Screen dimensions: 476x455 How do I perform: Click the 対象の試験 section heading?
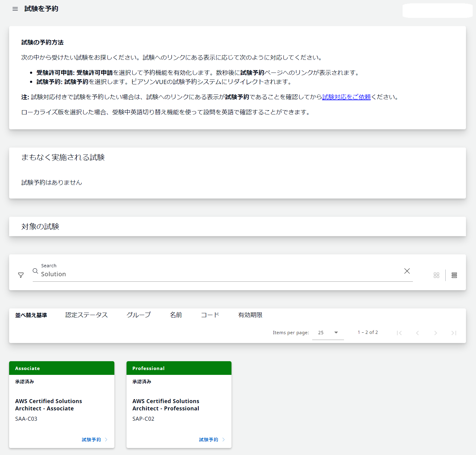tap(40, 226)
